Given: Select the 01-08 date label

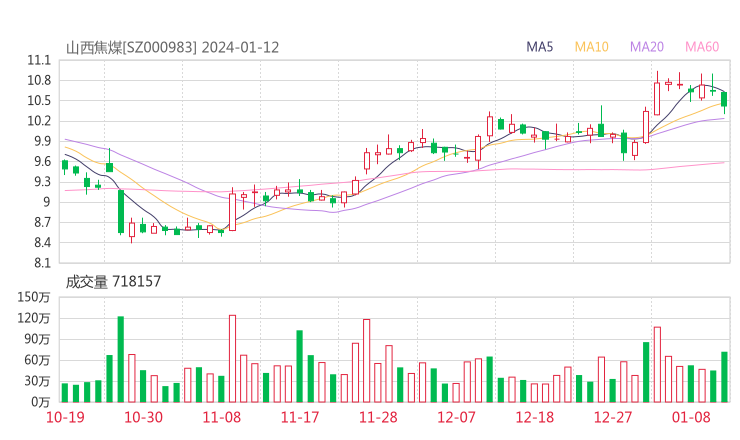Looking at the screenshot, I should pyautogui.click(x=691, y=417).
